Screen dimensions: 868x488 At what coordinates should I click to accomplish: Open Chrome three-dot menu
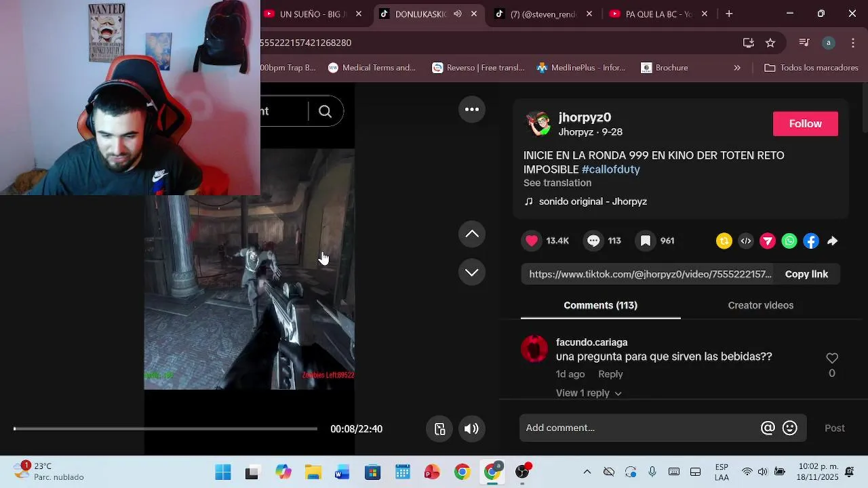[x=852, y=43]
